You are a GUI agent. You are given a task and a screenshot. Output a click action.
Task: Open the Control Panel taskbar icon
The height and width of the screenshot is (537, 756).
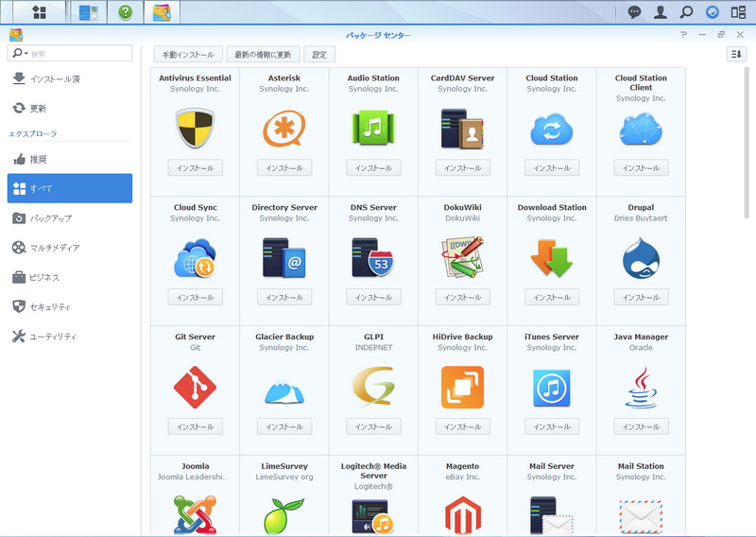[x=88, y=12]
